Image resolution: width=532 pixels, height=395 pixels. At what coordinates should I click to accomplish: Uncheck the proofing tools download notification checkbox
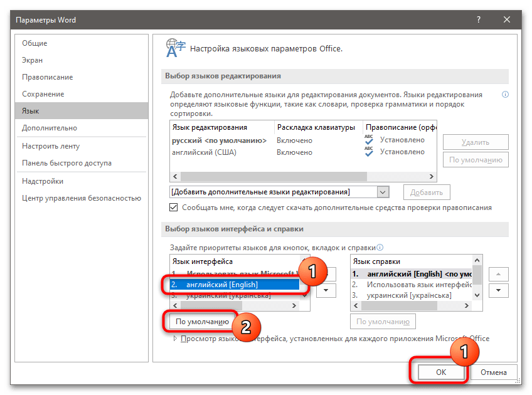(x=174, y=208)
